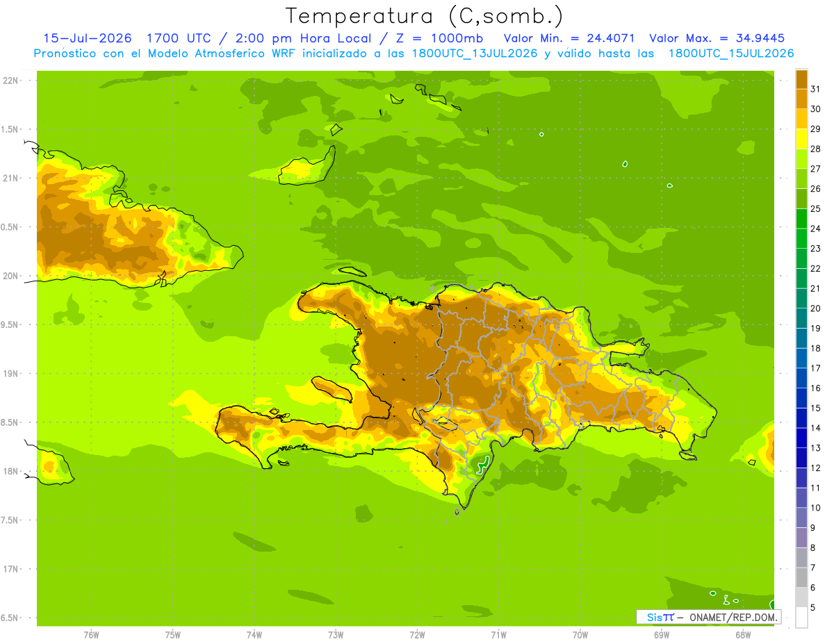Click the "19N" latitude axis label

12,373
